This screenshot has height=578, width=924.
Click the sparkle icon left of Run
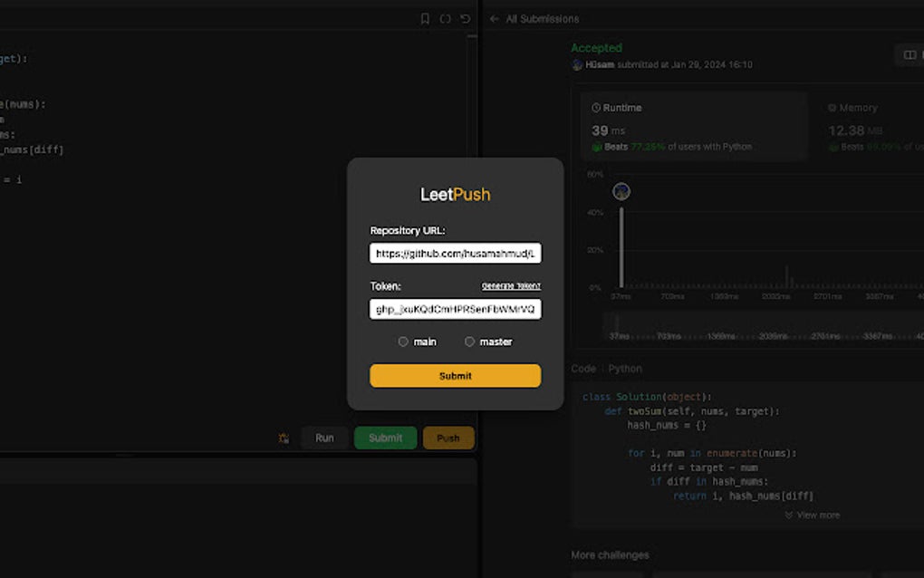pyautogui.click(x=284, y=438)
